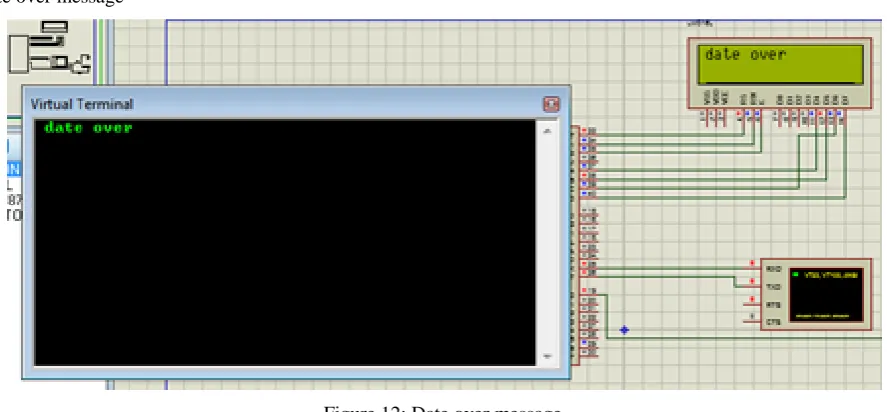Select the virtual terminal instrument component
This screenshot has width=887, height=412.
(816, 294)
